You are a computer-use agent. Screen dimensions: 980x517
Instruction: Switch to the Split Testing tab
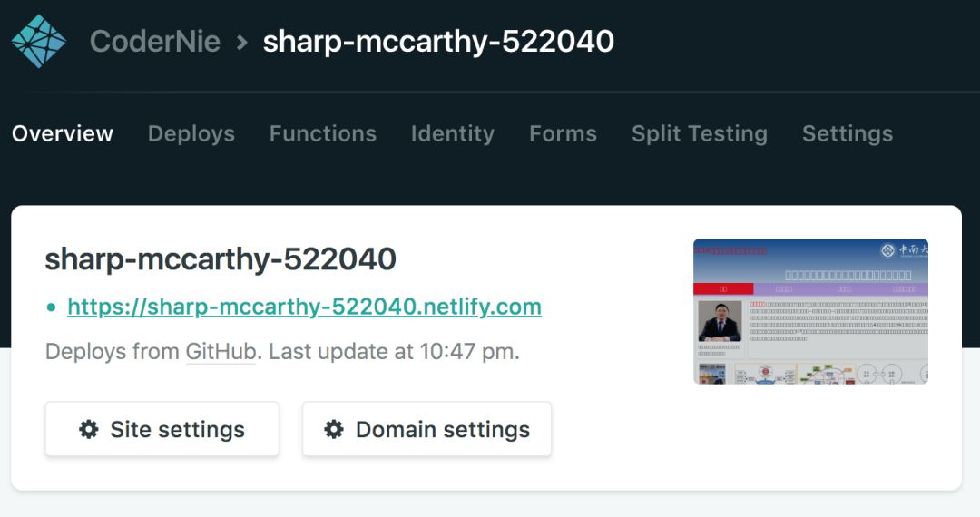[700, 133]
